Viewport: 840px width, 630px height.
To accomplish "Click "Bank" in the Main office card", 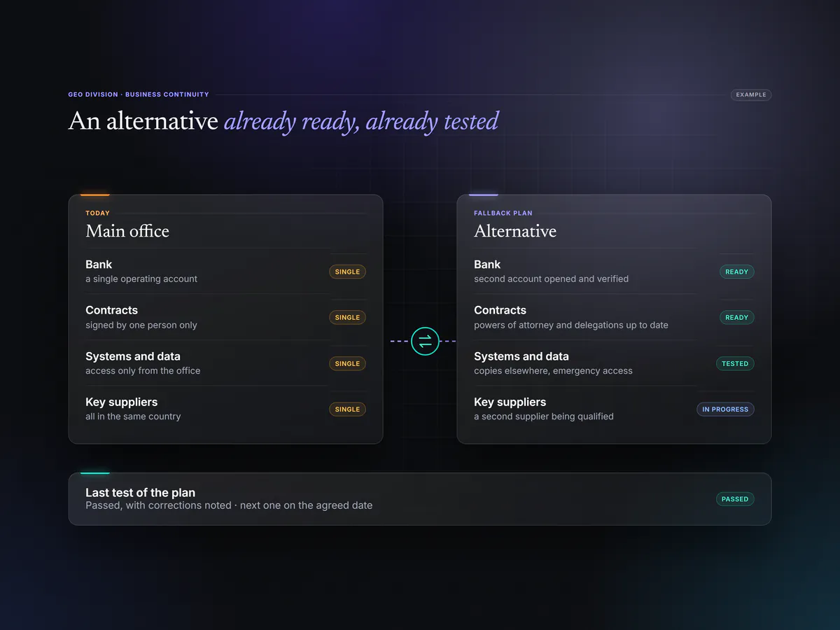I will pos(99,265).
